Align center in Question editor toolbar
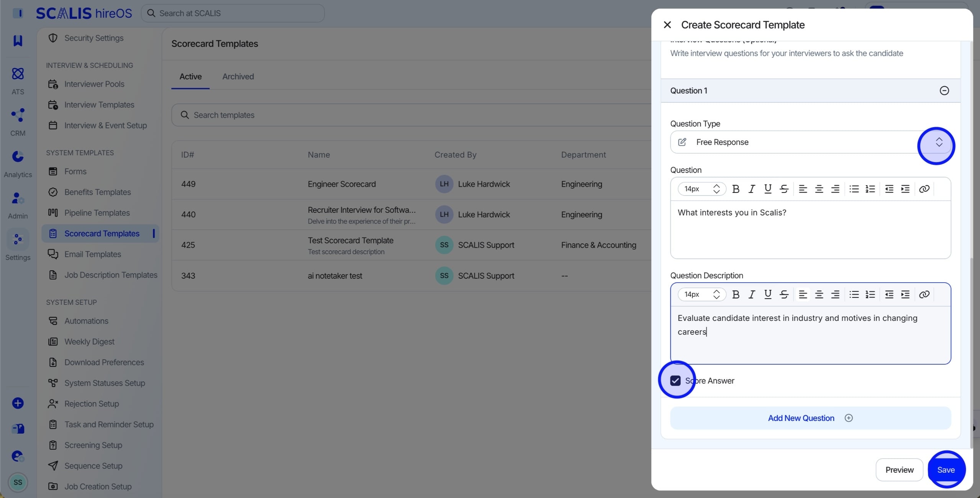Viewport: 980px width, 498px height. 819,189
